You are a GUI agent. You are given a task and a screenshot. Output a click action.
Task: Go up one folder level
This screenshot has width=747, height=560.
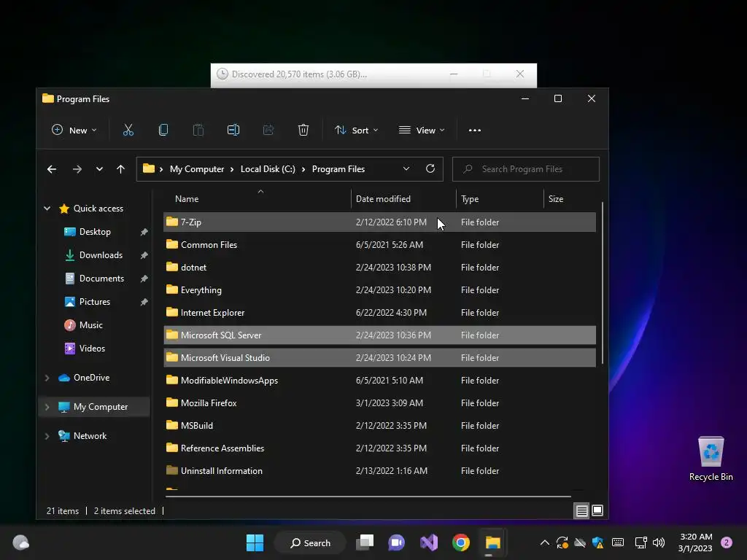click(120, 169)
